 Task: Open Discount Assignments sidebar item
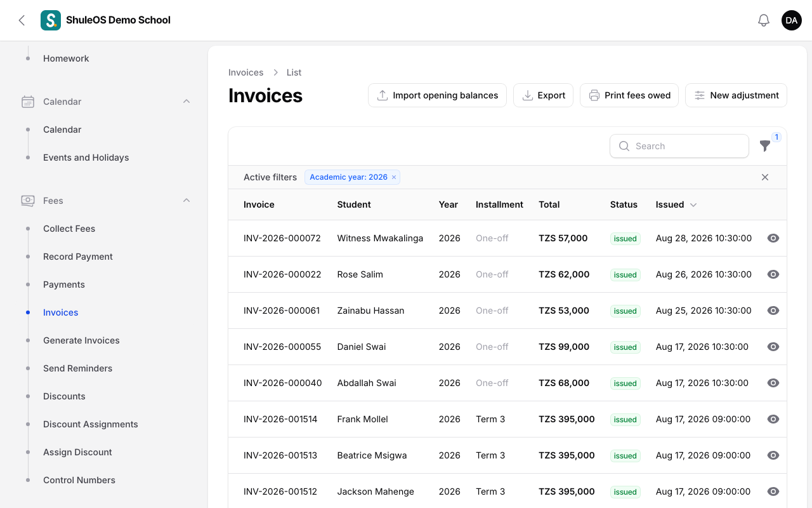pyautogui.click(x=91, y=424)
